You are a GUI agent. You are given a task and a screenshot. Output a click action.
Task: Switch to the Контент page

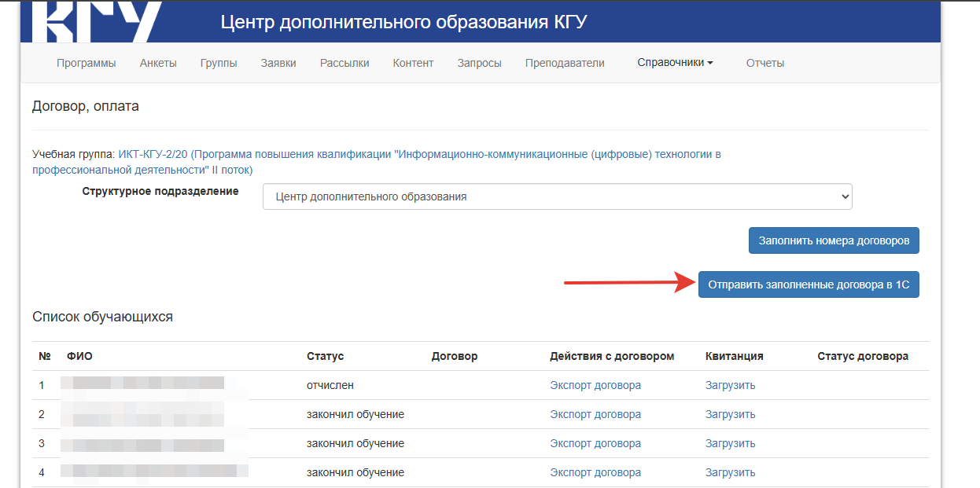pos(413,63)
